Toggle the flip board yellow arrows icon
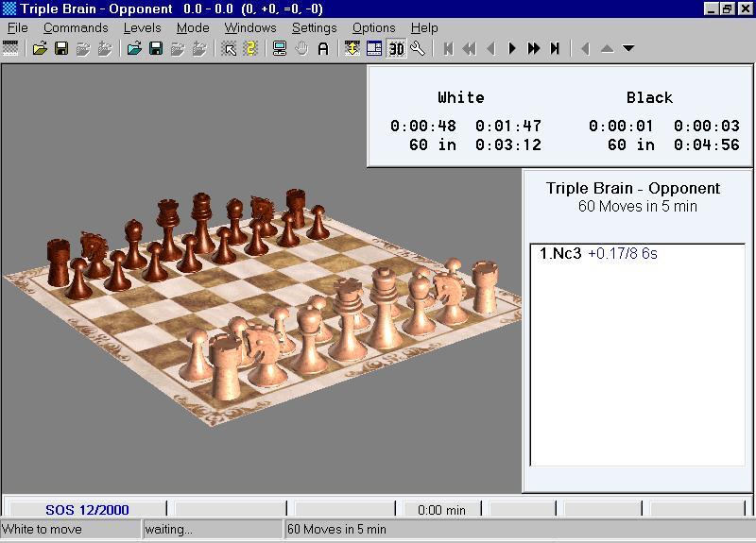Viewport: 756px width, 543px height. tap(352, 48)
